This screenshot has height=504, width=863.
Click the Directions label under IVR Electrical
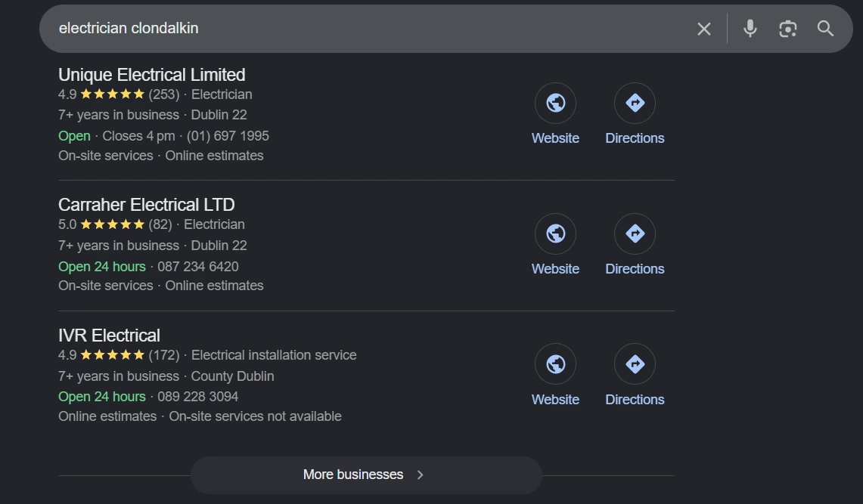[x=635, y=400]
